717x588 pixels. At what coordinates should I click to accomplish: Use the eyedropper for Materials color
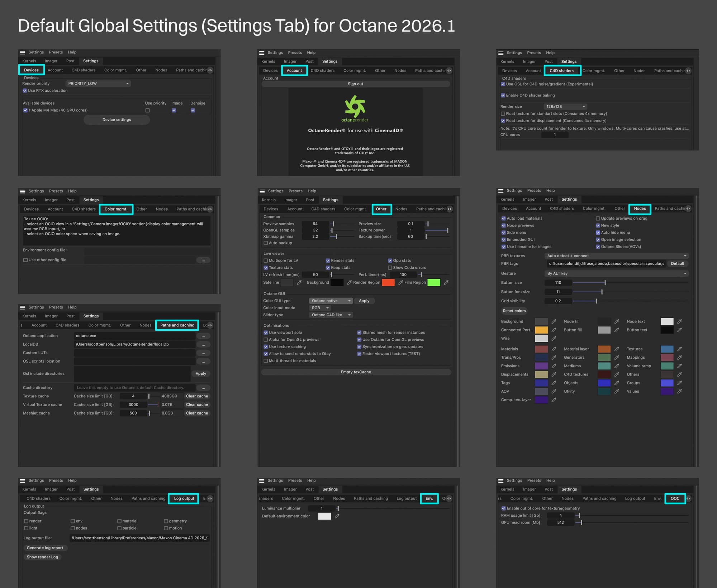pyautogui.click(x=554, y=349)
